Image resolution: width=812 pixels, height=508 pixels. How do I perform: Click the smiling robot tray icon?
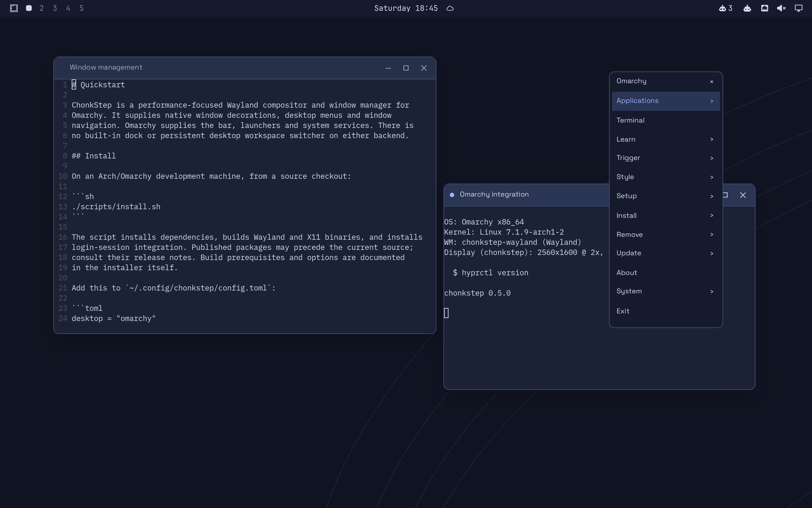pyautogui.click(x=747, y=8)
